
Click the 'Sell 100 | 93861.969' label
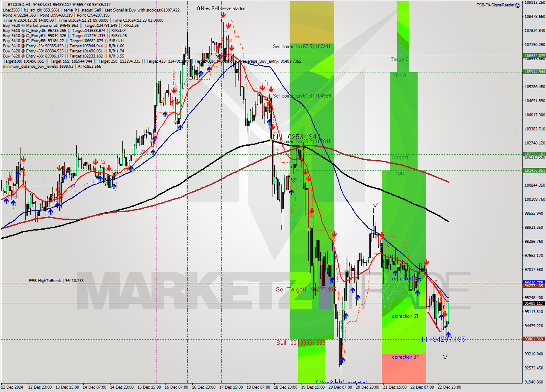click(301, 343)
